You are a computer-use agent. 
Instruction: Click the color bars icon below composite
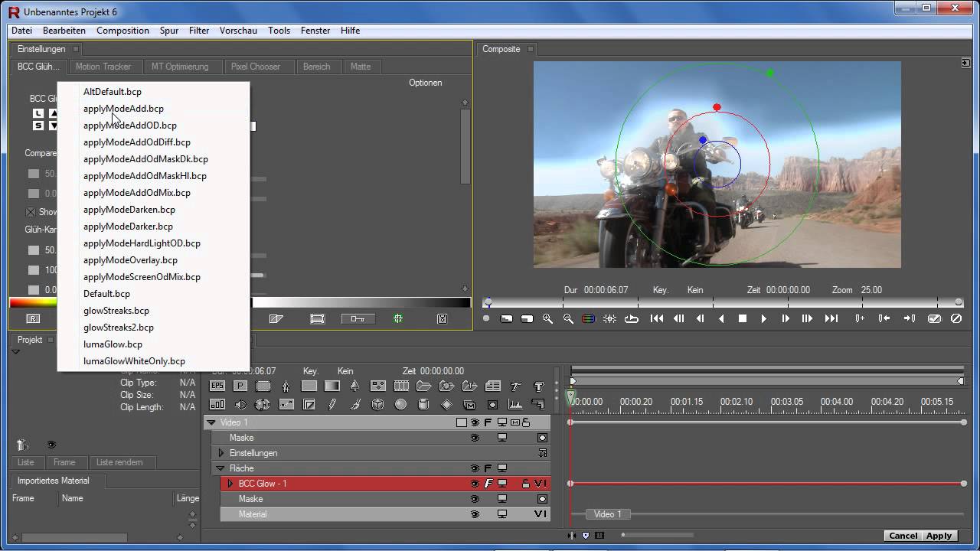click(x=588, y=319)
